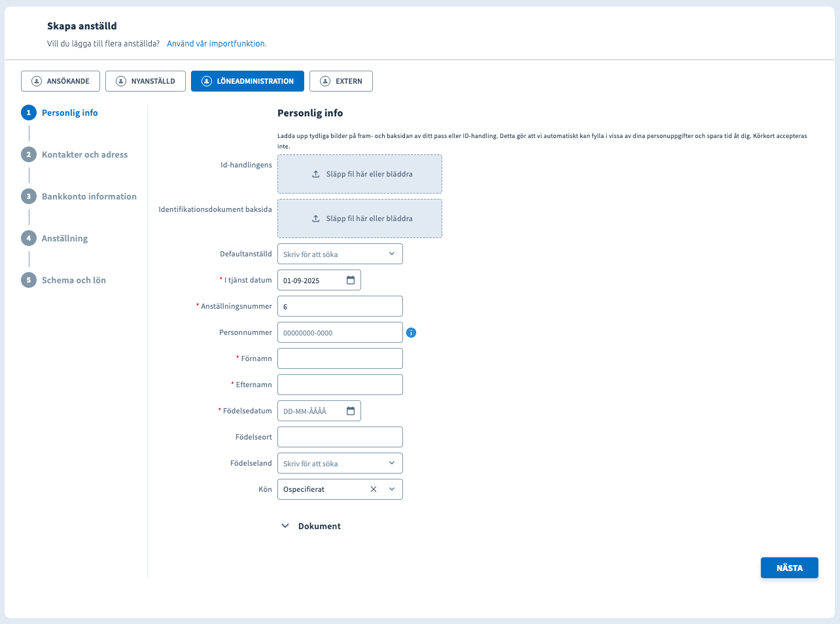Expand the Dokument section
The image size is (840, 624).
311,526
